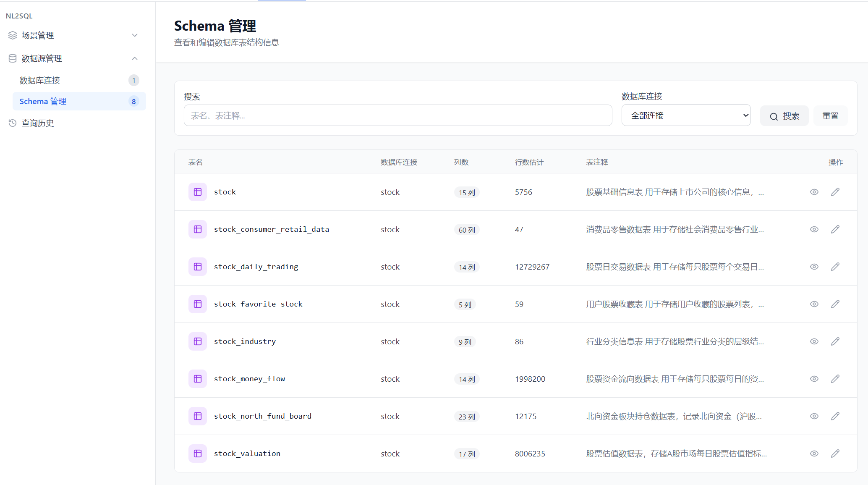Viewport: 868px width, 485px height.
Task: Edit the stock_valuation table entry
Action: pos(835,454)
